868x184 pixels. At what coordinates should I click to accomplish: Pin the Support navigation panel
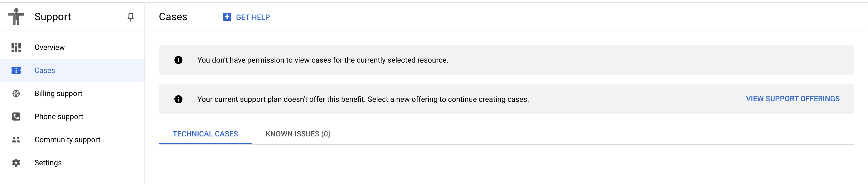coord(130,17)
